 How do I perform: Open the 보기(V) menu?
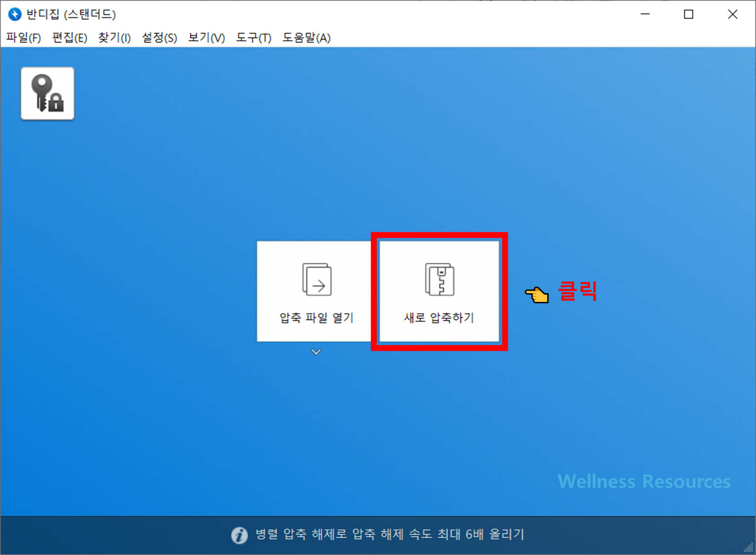pos(206,37)
